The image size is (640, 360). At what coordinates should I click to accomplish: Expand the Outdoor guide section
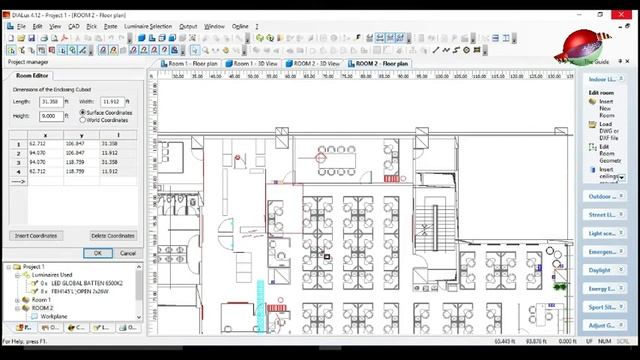(621, 196)
